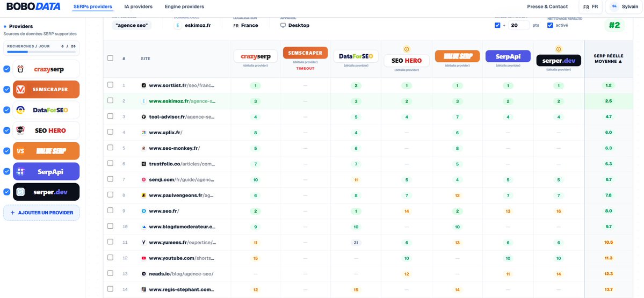The width and height of the screenshot is (644, 298).
Task: Open the France localisation selector
Action: [245, 25]
